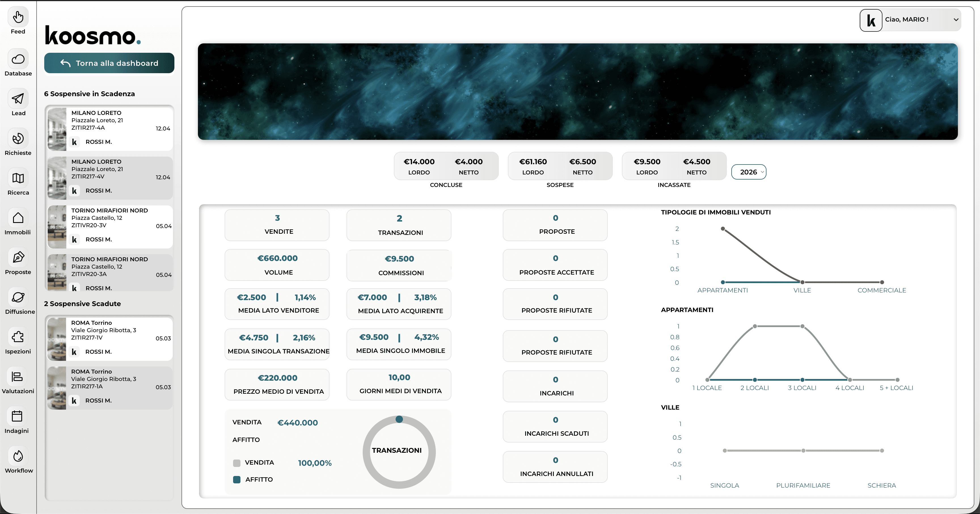Click the COMMERCIALE chart data point

pos(882,282)
